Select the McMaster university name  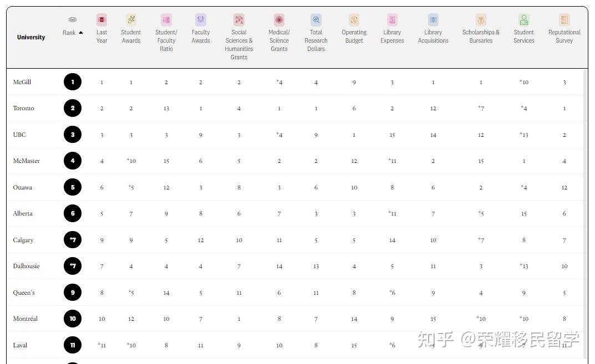pos(27,161)
